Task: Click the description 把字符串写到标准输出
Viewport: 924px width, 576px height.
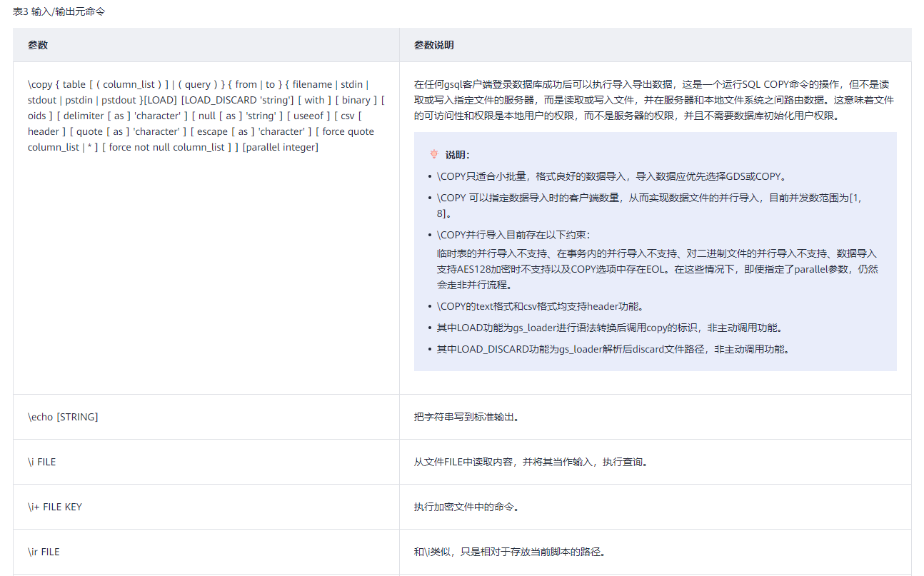Action: [x=467, y=417]
